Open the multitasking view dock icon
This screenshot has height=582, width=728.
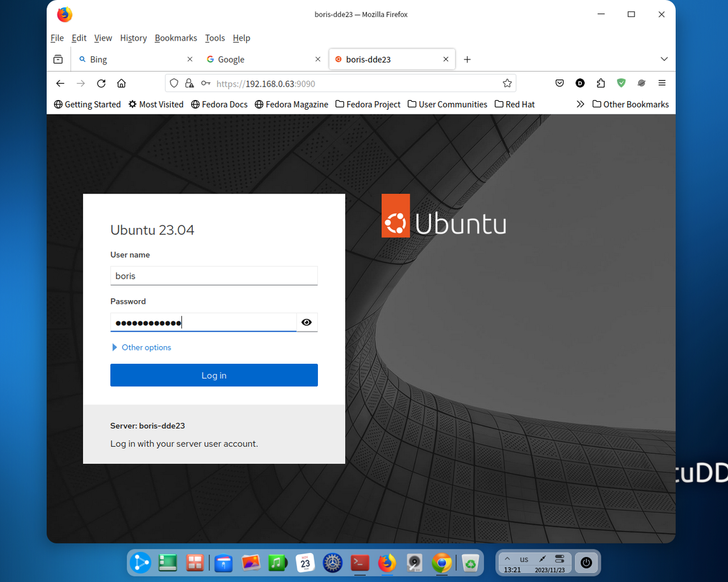(x=195, y=563)
